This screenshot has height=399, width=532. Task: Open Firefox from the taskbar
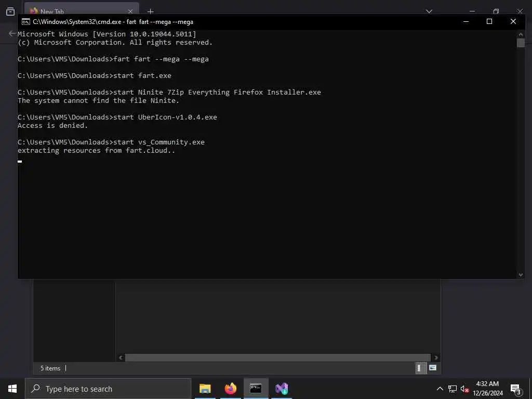[x=230, y=389]
